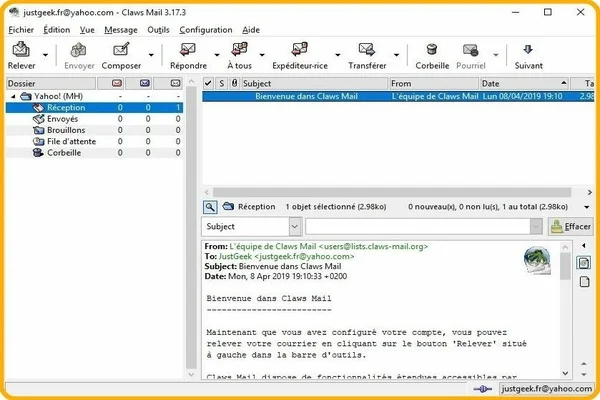This screenshot has height=400, width=600.
Task: Sort by the Date column header
Action: (x=524, y=83)
